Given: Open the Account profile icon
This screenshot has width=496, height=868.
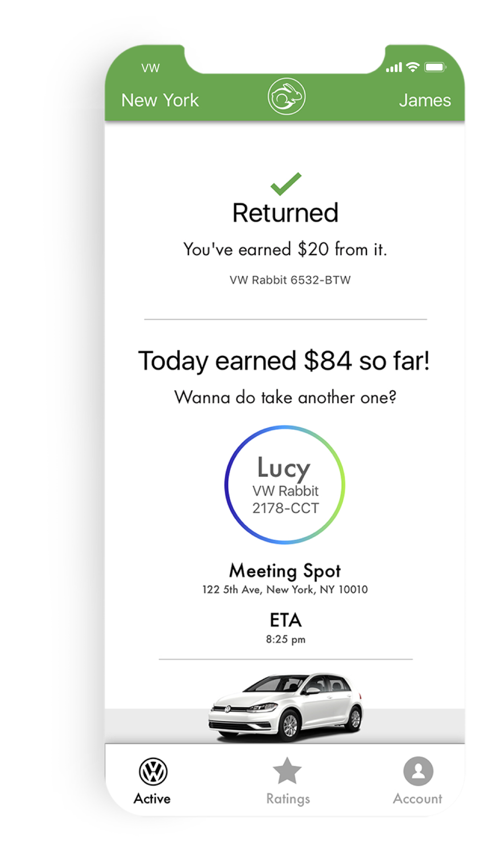Looking at the screenshot, I should point(418,771).
